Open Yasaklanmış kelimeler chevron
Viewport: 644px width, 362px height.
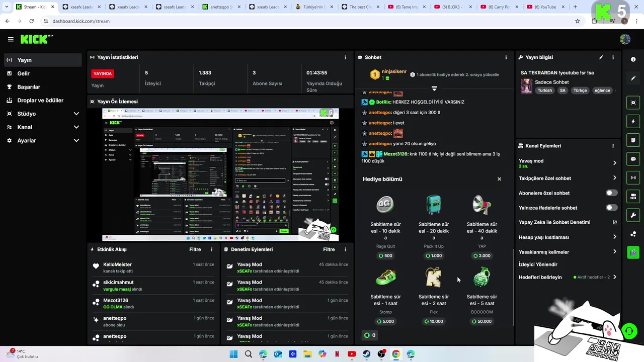pyautogui.click(x=614, y=252)
